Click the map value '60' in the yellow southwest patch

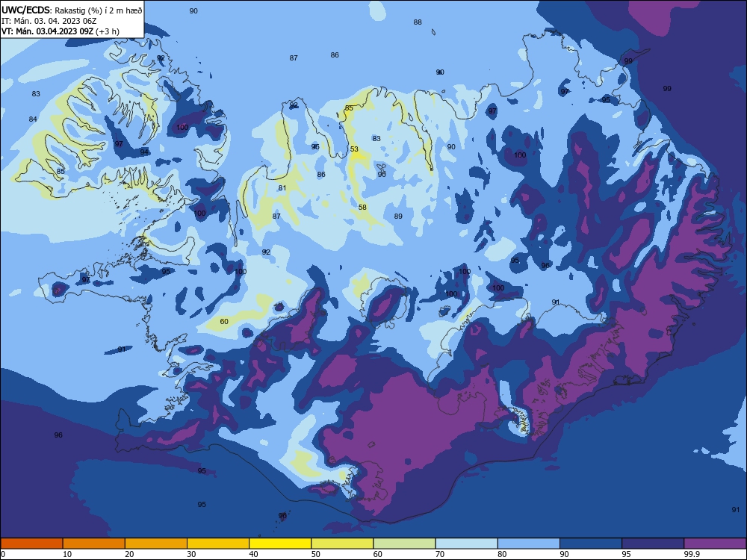point(224,321)
